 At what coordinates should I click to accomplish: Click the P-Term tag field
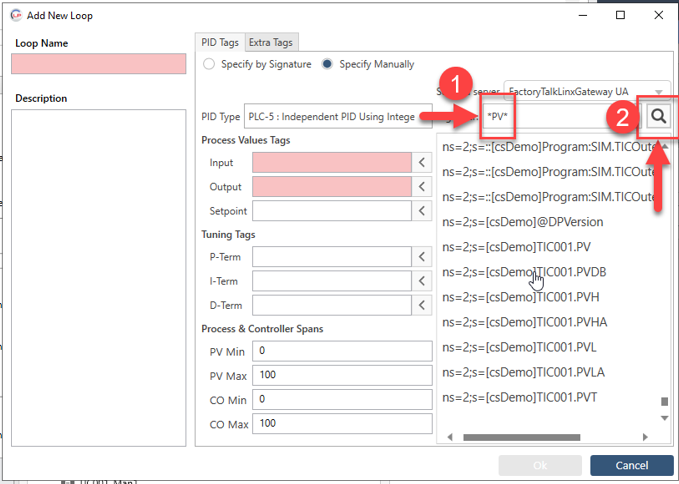(x=332, y=257)
